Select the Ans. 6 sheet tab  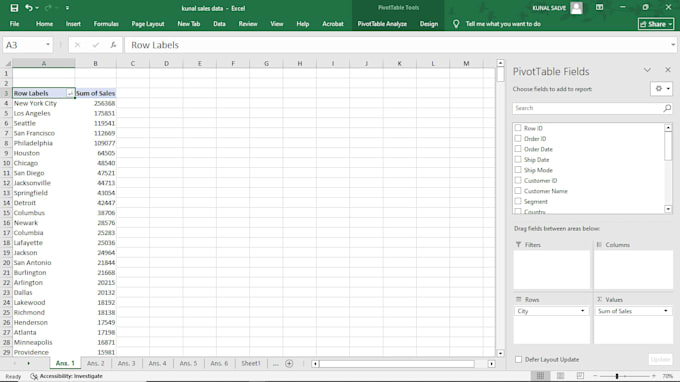[x=219, y=363]
